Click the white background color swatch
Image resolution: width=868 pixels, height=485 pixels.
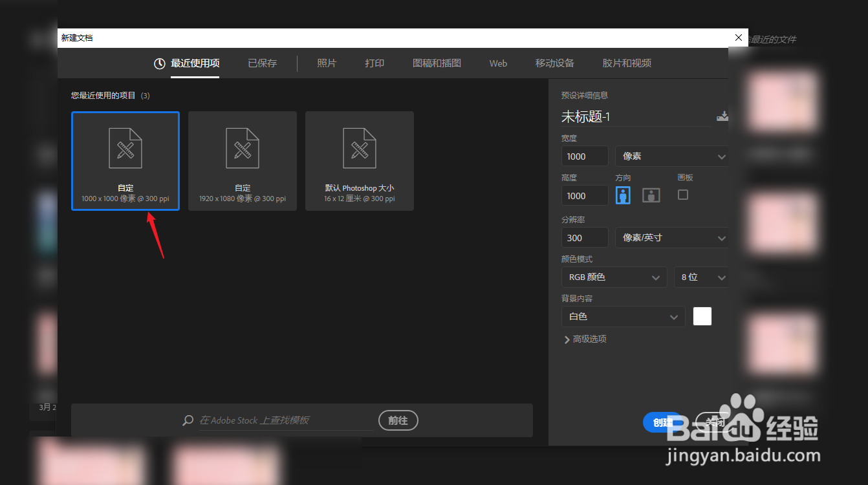[x=702, y=316]
